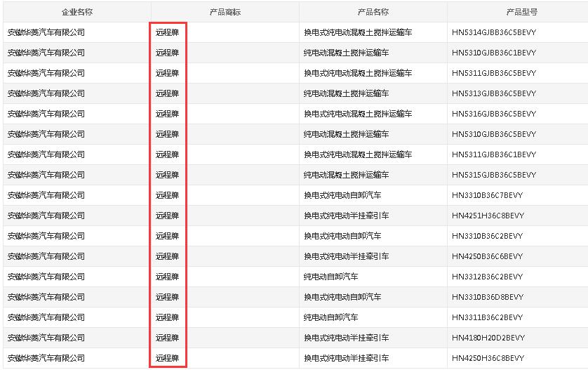Select model cell HN5315GJBB36C5BEVY
The image size is (588, 370).
pyautogui.click(x=494, y=175)
